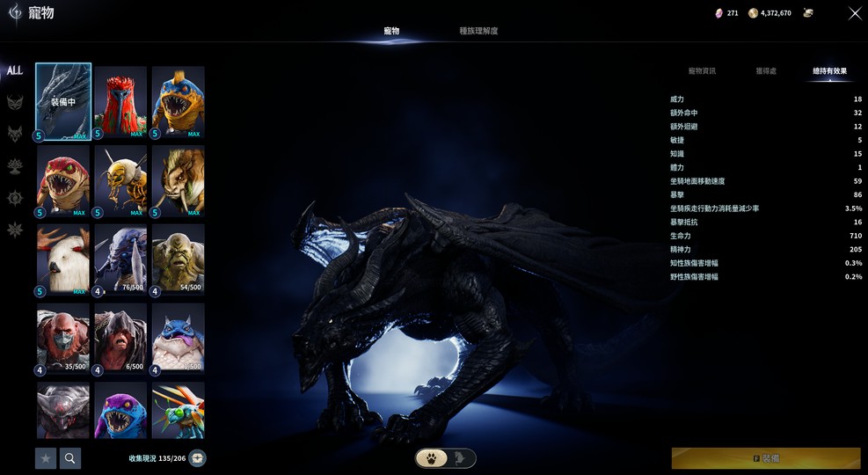The height and width of the screenshot is (475, 868).
Task: Select the green ogre pet showing 54/500
Action: coord(179,260)
